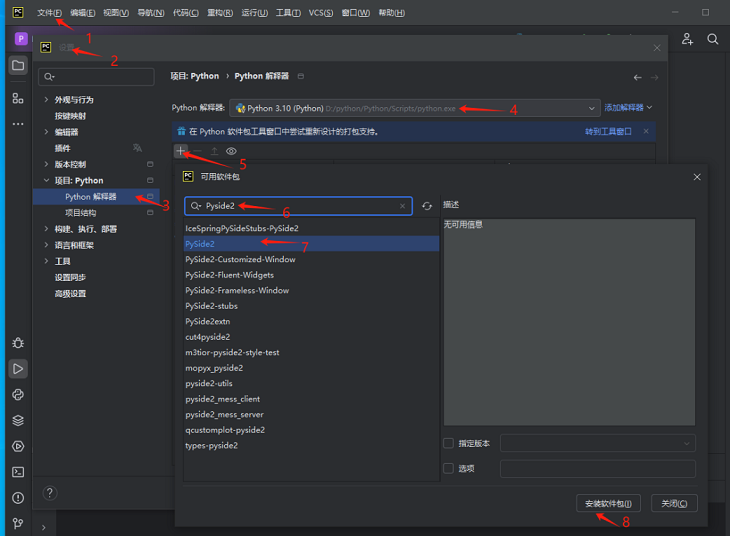Clear the Pyside2 search field
The height and width of the screenshot is (536, 730).
pos(402,206)
